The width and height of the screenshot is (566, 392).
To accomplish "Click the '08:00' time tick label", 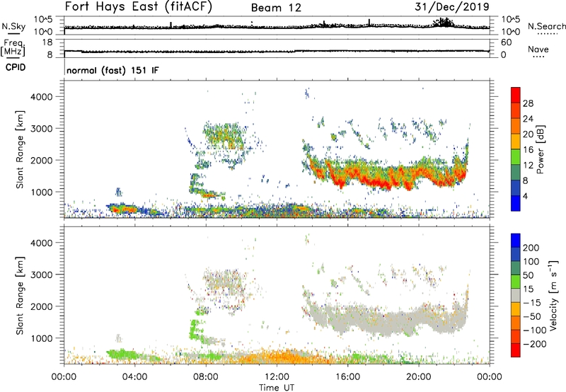I will point(206,377).
